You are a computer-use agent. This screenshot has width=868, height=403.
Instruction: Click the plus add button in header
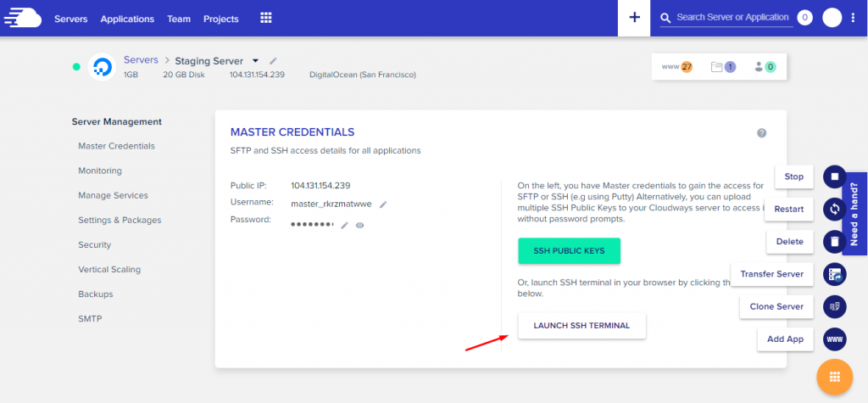(634, 18)
